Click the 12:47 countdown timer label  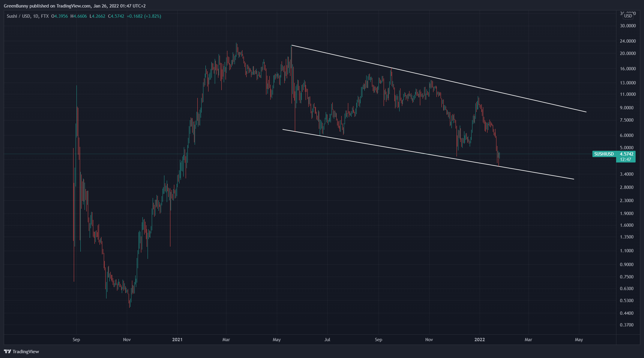coord(626,159)
